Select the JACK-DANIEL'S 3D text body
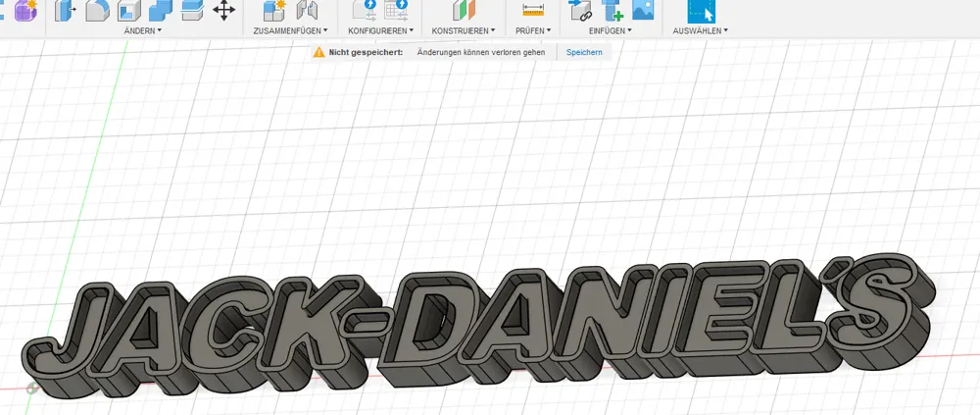The image size is (980, 415). (481, 326)
